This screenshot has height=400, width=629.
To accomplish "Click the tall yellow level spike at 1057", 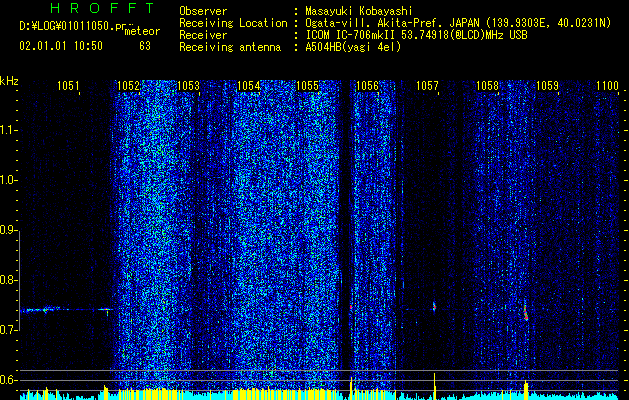I will 434,386.
